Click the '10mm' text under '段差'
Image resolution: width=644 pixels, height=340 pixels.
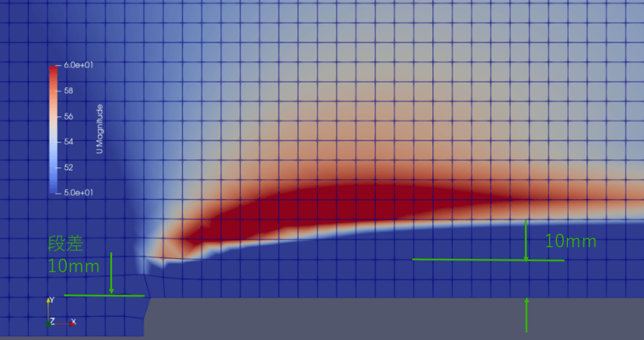[73, 266]
